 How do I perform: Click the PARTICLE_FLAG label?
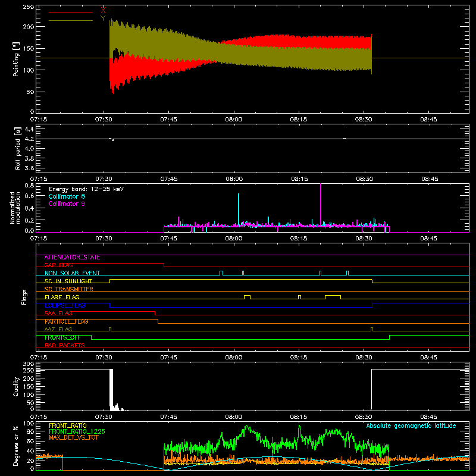[x=67, y=321]
